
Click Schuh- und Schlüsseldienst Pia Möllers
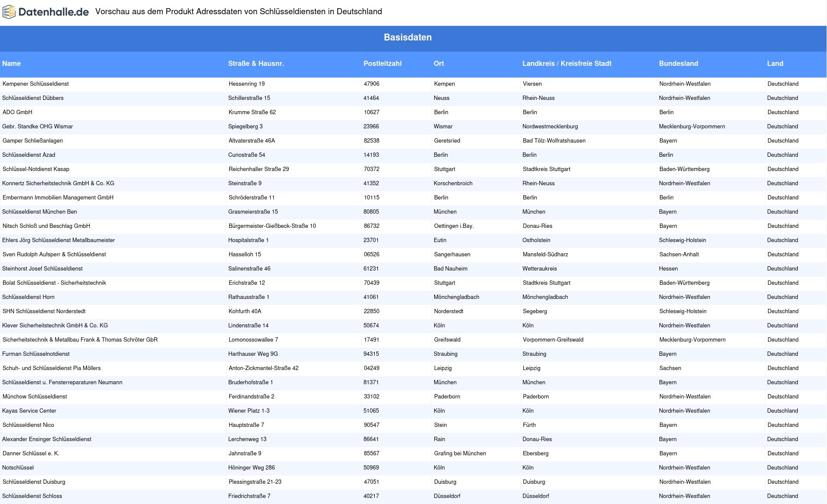coord(52,368)
